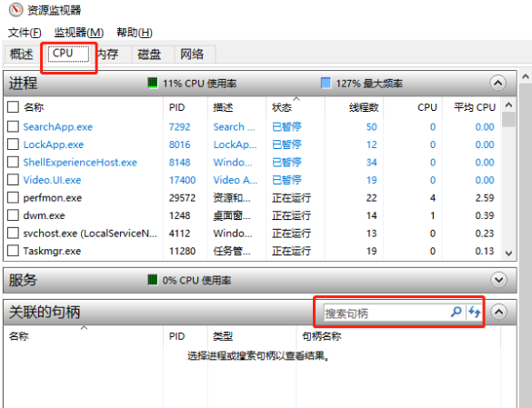Click the 0% CPU 使用率 label in 服务
The height and width of the screenshot is (408, 532).
click(x=196, y=281)
